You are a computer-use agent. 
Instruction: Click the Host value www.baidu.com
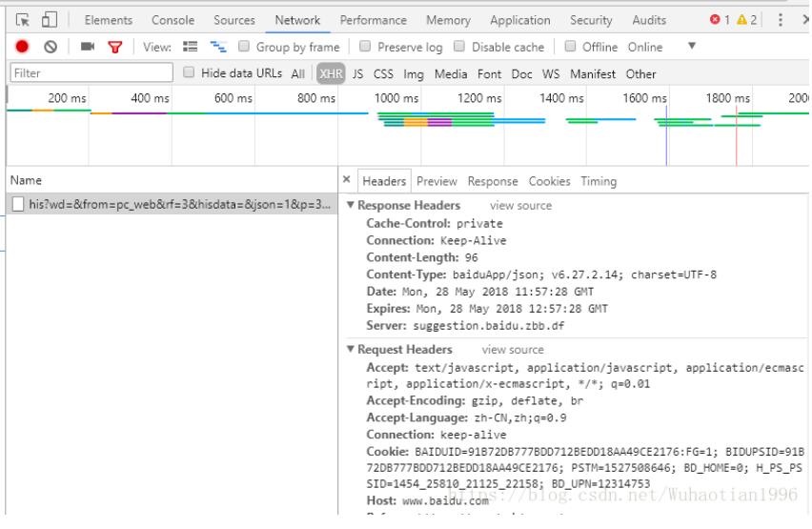[x=445, y=501]
